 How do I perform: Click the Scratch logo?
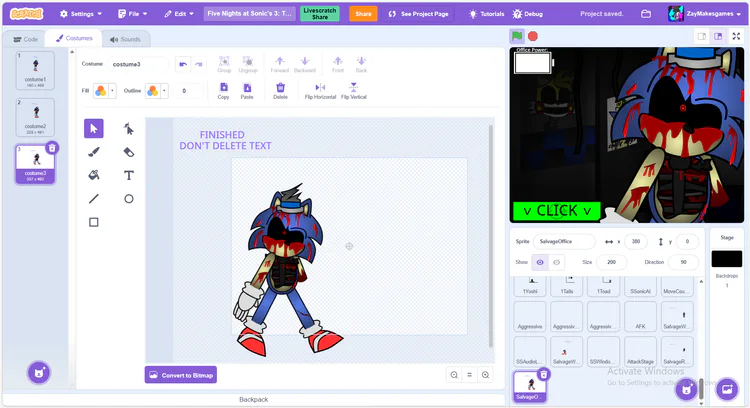27,14
